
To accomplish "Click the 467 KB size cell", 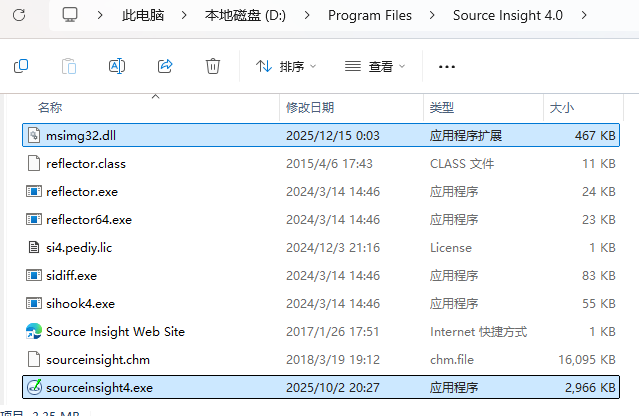I will (x=595, y=135).
